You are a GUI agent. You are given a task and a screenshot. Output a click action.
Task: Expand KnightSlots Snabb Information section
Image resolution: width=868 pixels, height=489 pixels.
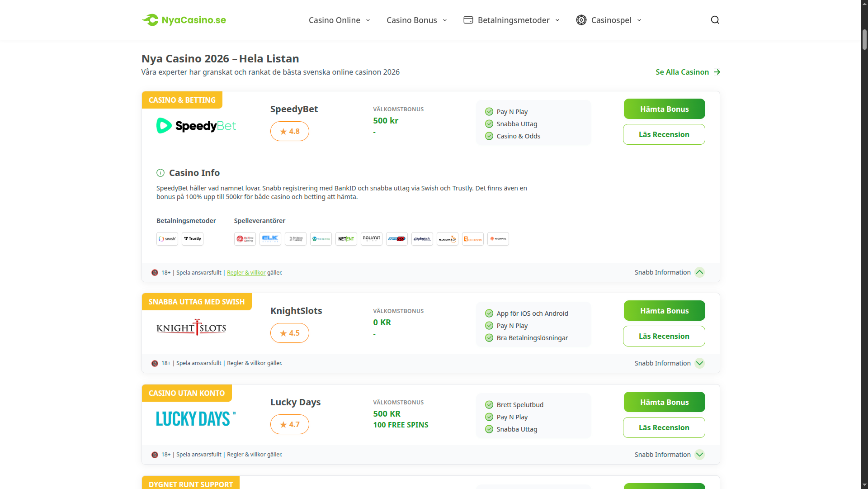699,363
